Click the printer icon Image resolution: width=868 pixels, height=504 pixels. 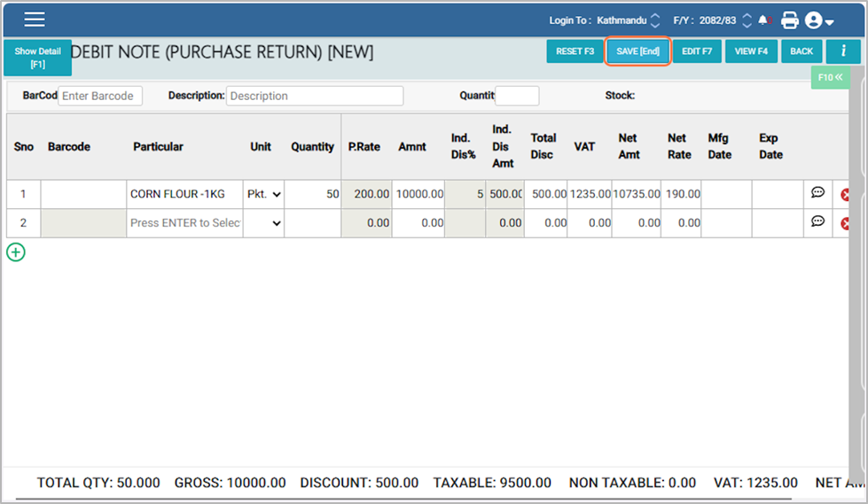pyautogui.click(x=789, y=20)
